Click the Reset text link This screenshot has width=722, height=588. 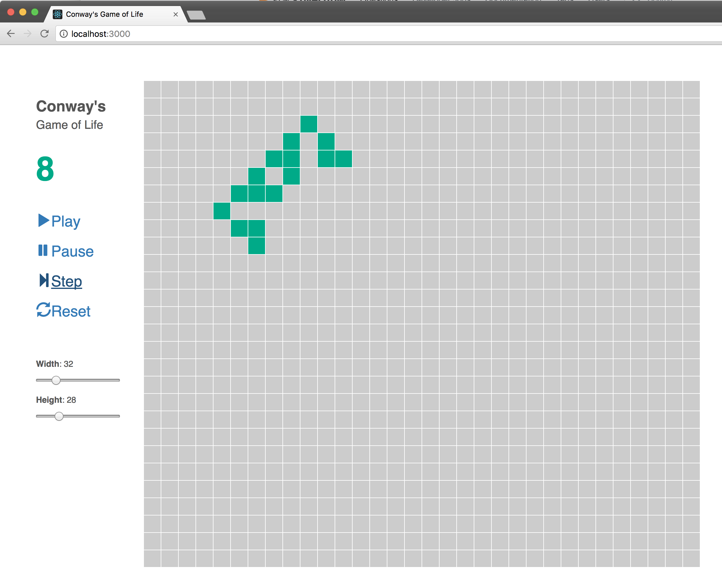click(71, 311)
